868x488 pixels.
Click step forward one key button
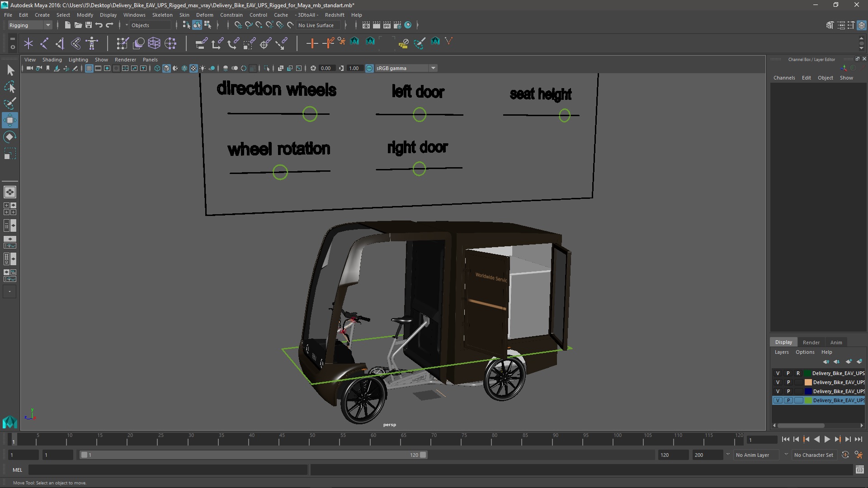838,439
